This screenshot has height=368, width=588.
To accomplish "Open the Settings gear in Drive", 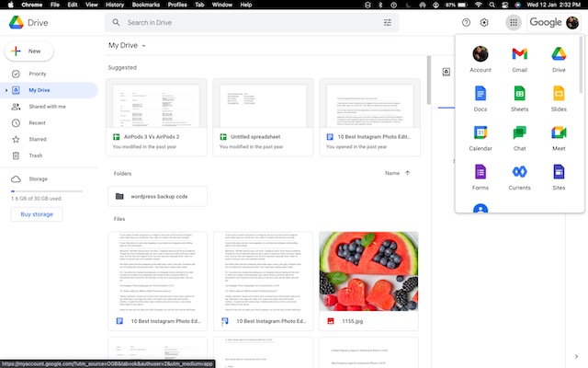I will [484, 22].
